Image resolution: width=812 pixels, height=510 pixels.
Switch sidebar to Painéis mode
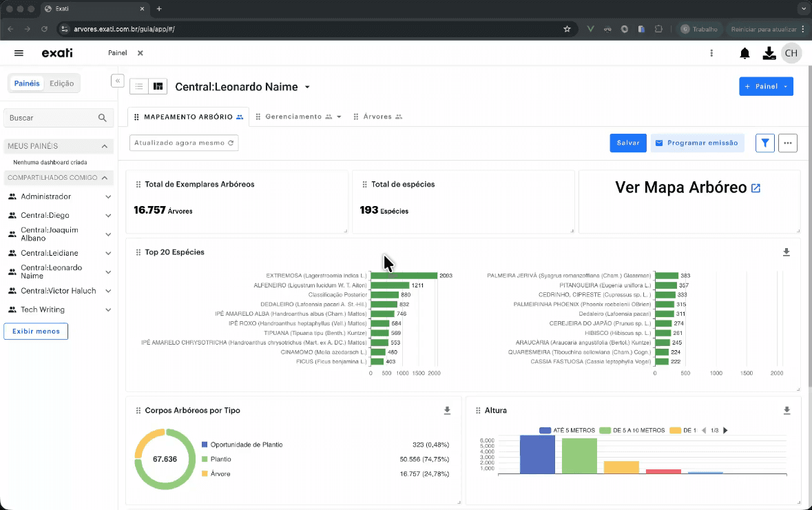click(x=27, y=83)
